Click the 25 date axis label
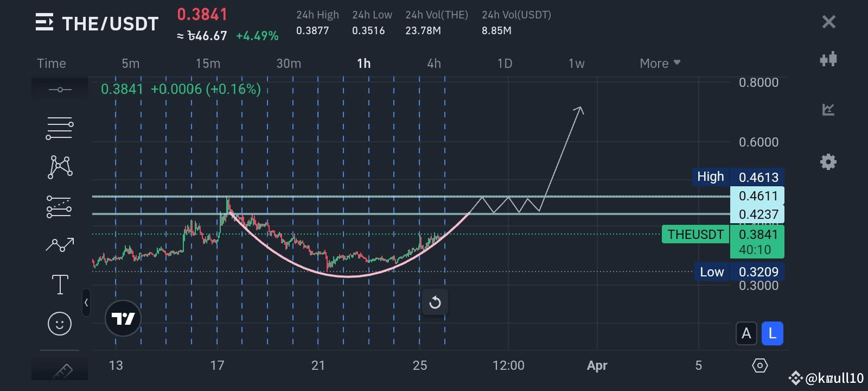 419,365
